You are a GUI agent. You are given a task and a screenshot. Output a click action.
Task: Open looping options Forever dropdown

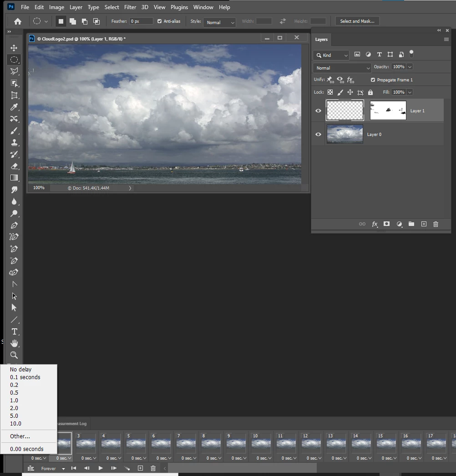click(x=53, y=468)
